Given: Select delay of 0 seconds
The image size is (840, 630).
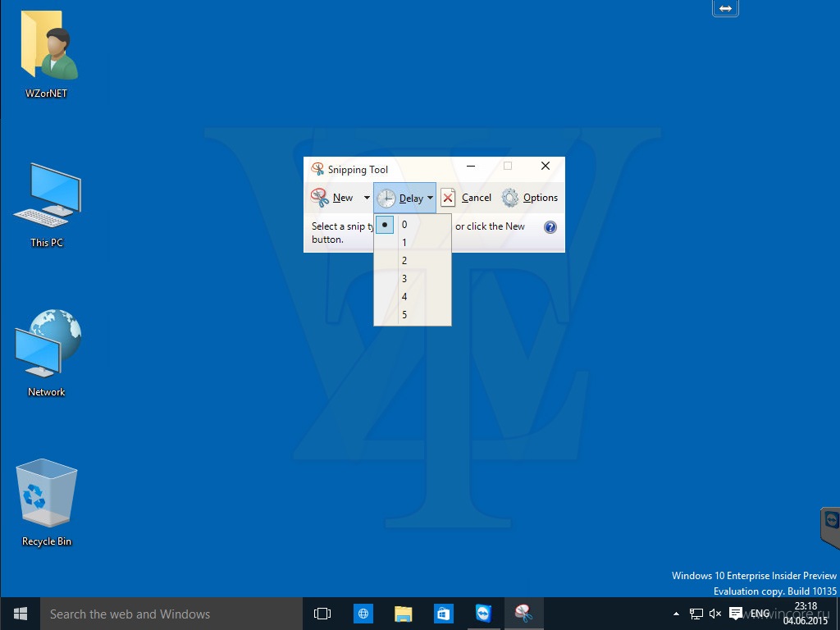Looking at the screenshot, I should click(x=413, y=225).
